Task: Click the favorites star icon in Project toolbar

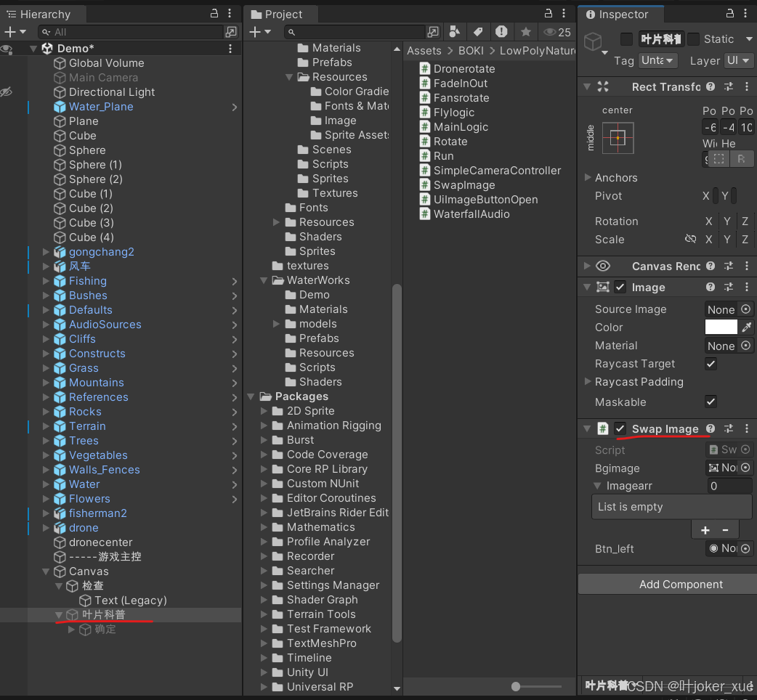Action: point(525,32)
